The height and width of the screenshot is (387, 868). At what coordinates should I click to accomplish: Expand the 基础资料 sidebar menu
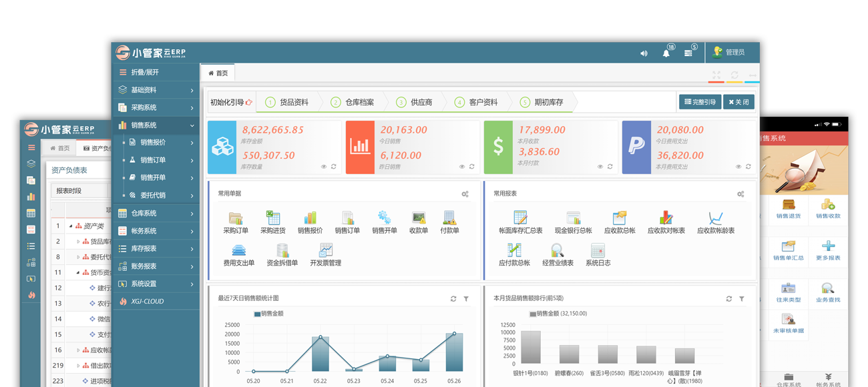(x=156, y=90)
